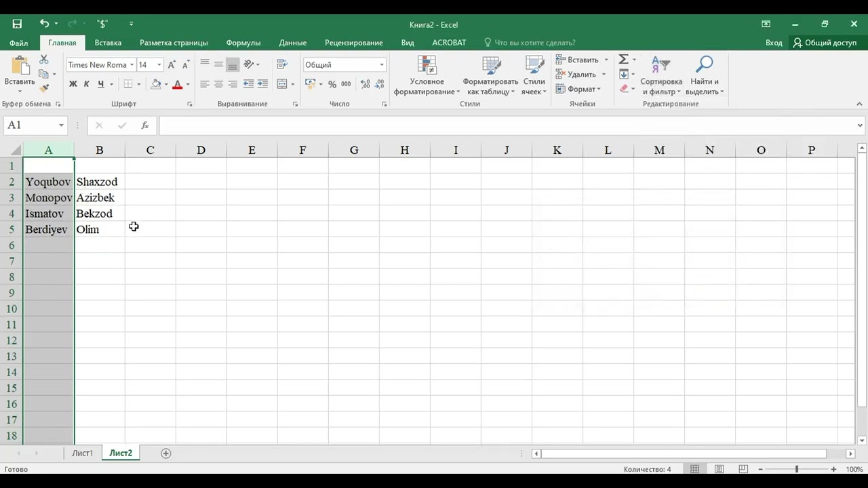Click the Save icon in title bar
Image resolution: width=868 pixels, height=488 pixels.
click(x=17, y=24)
